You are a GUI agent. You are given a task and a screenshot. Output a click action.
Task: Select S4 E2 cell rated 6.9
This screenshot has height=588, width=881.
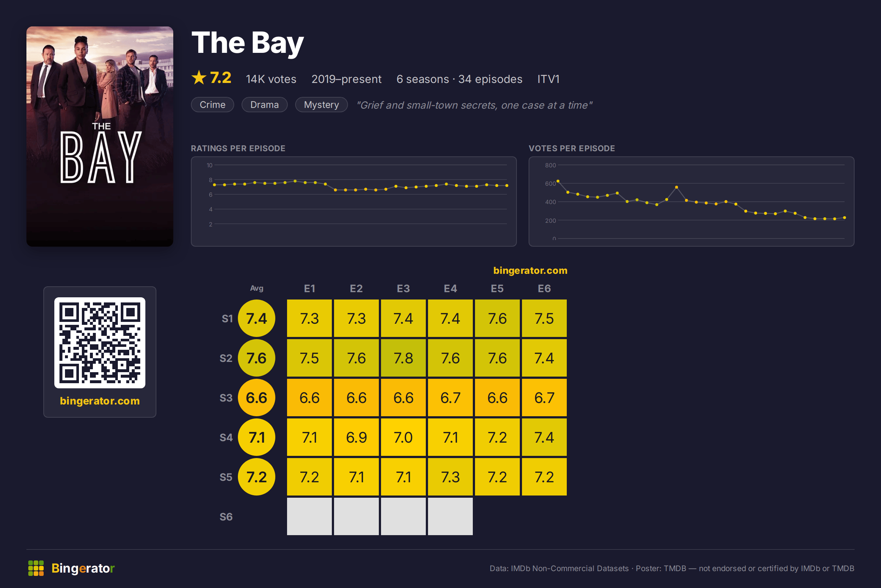click(356, 437)
